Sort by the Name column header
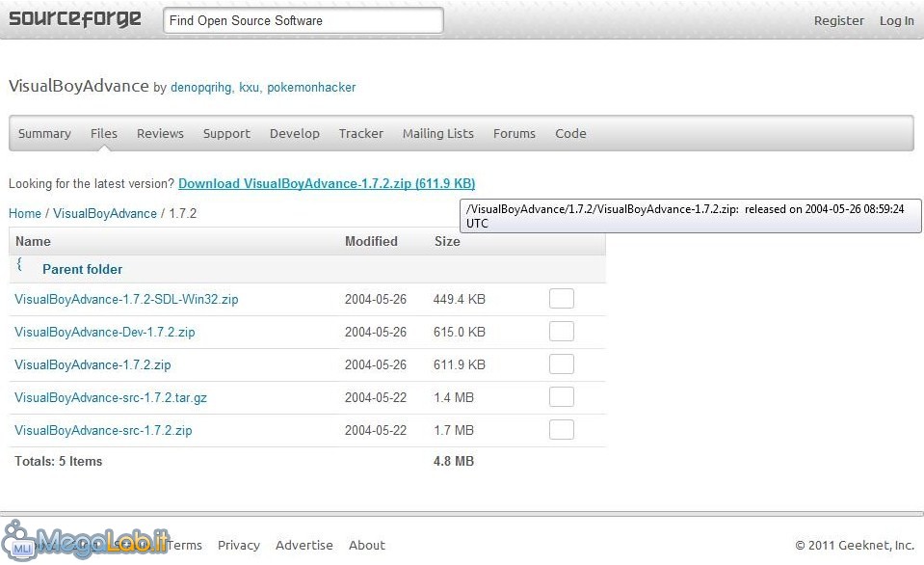This screenshot has height=565, width=924. pyautogui.click(x=33, y=241)
